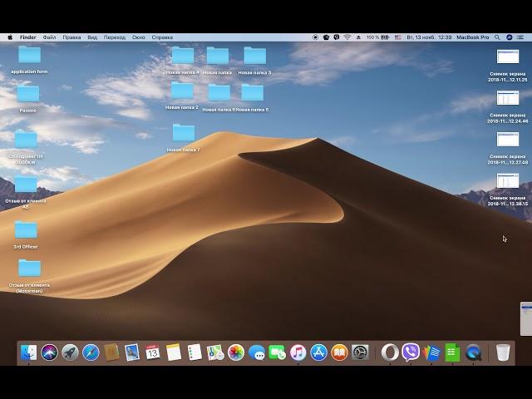
Task: Click the eject icon in menu bar
Action: [x=358, y=37]
